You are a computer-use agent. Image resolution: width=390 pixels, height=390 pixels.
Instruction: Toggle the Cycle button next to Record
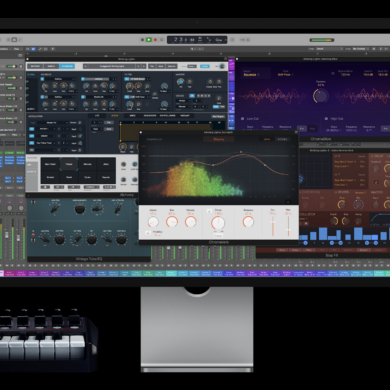click(x=162, y=40)
